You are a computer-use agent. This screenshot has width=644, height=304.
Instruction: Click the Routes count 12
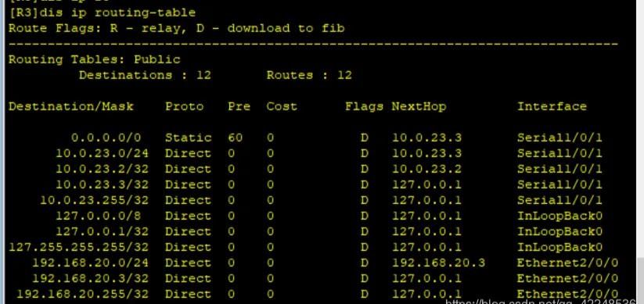click(x=344, y=75)
